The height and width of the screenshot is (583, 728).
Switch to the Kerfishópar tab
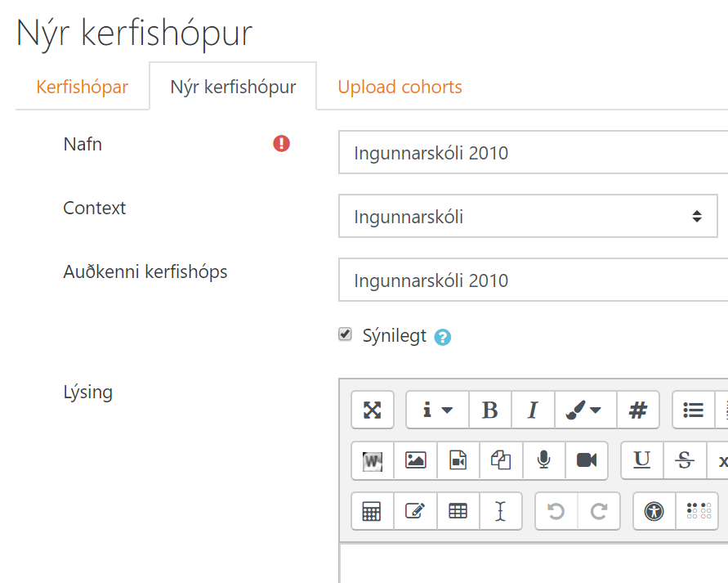(x=82, y=87)
